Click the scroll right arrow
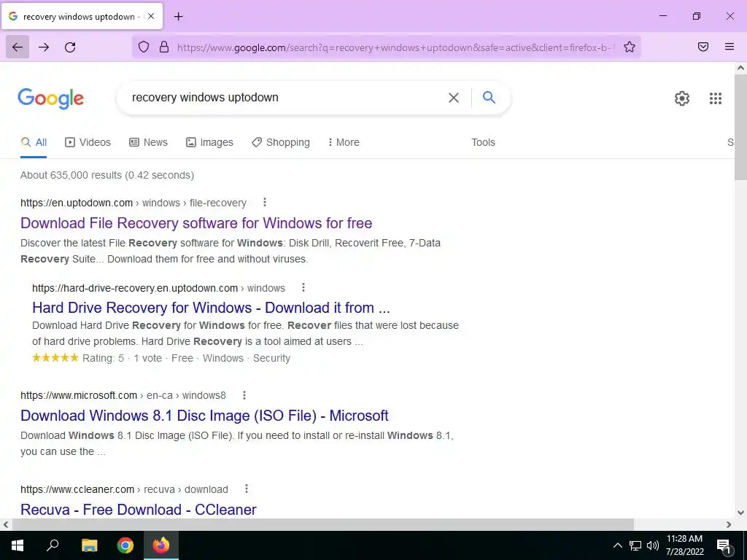747x560 pixels. 729,524
